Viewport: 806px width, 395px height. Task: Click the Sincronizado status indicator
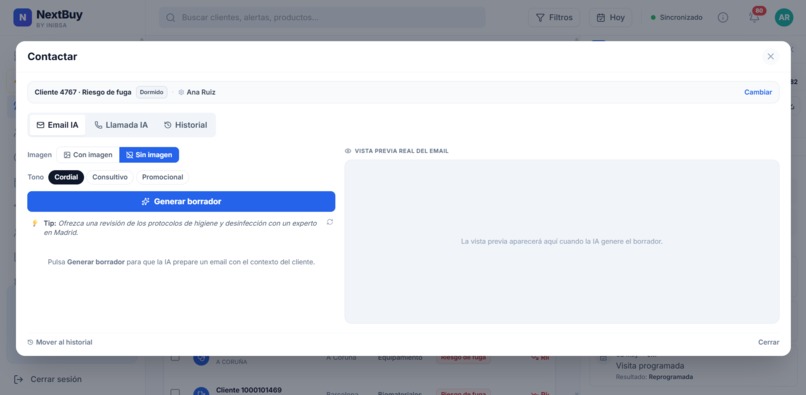(x=676, y=17)
